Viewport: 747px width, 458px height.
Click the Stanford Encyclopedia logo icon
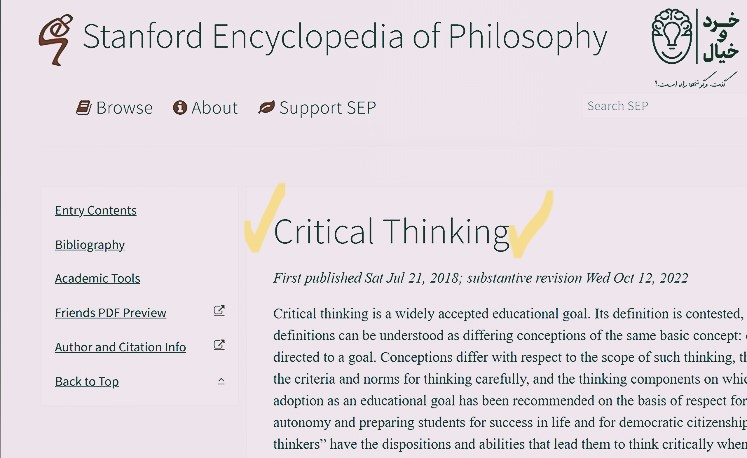53,40
